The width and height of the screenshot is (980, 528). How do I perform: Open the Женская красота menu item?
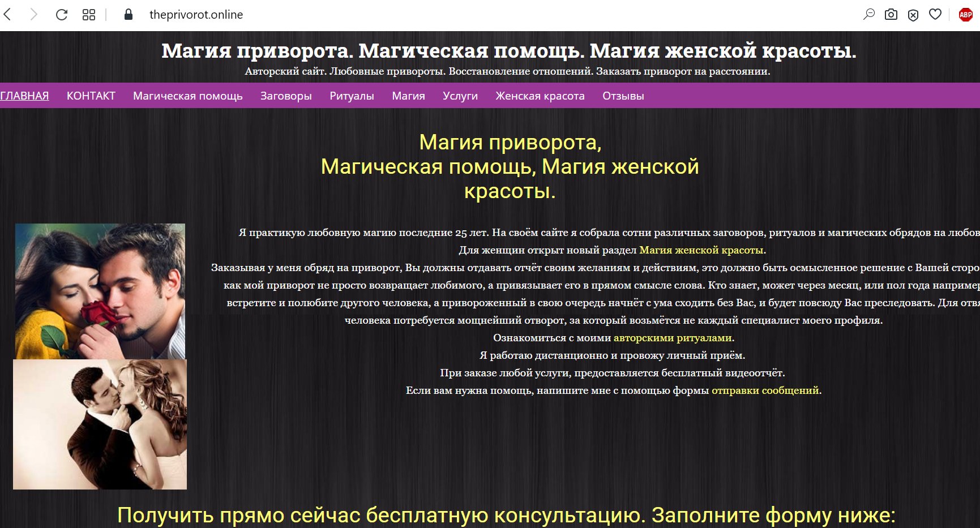(540, 96)
